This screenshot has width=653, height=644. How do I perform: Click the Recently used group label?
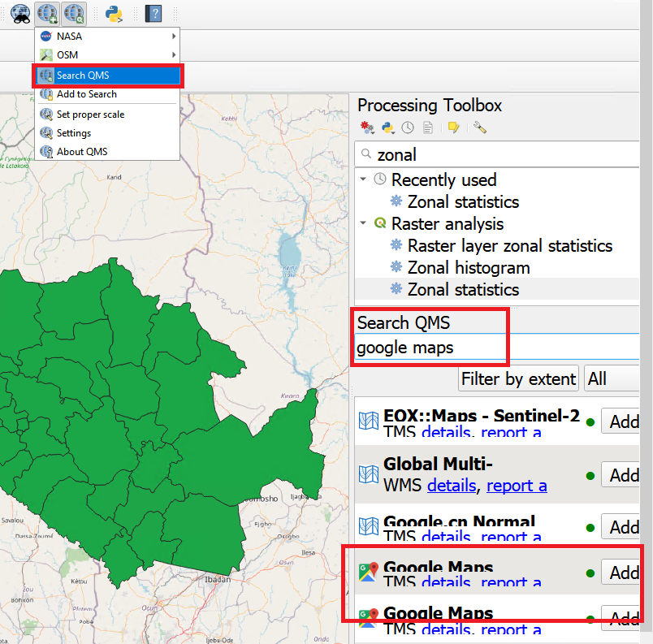pos(443,179)
